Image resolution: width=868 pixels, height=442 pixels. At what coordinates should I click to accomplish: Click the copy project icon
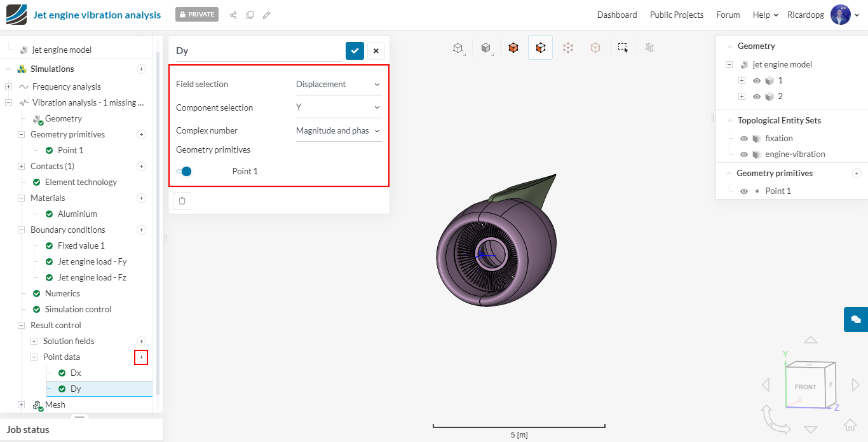coord(250,15)
